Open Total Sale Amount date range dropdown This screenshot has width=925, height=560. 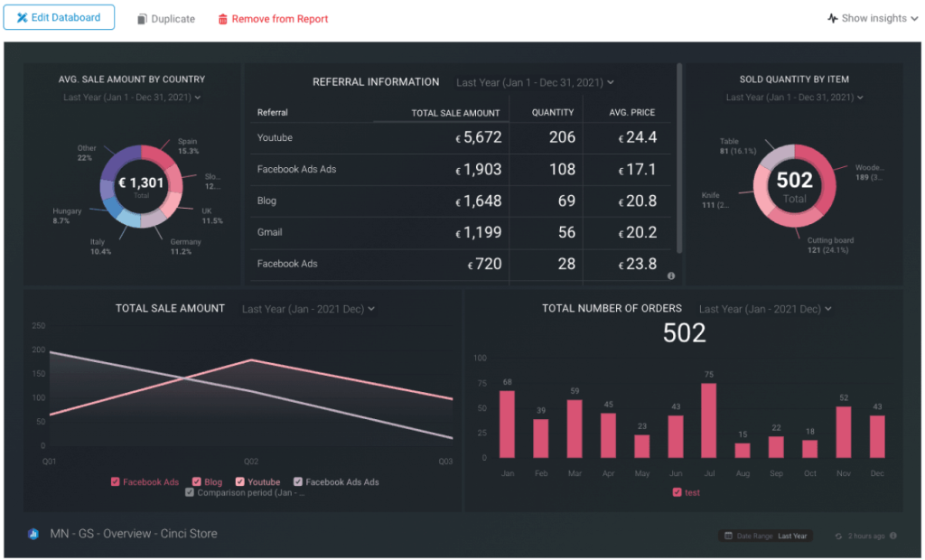308,309
